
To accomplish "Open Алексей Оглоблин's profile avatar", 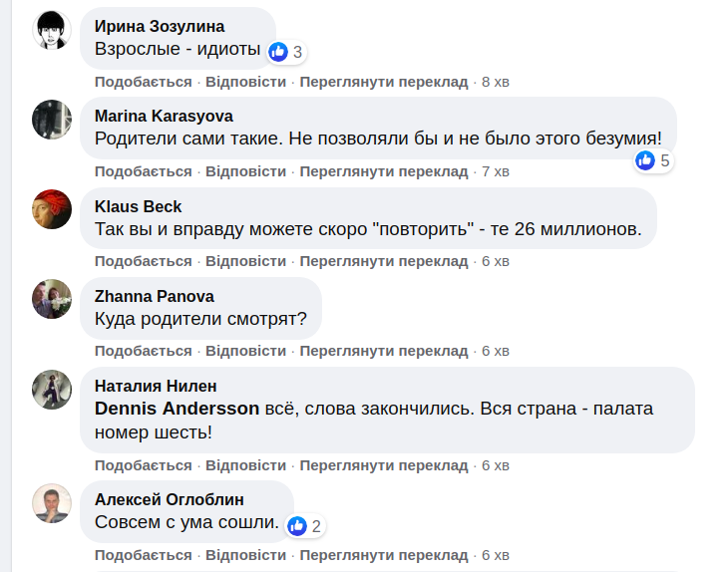I will pos(52,502).
